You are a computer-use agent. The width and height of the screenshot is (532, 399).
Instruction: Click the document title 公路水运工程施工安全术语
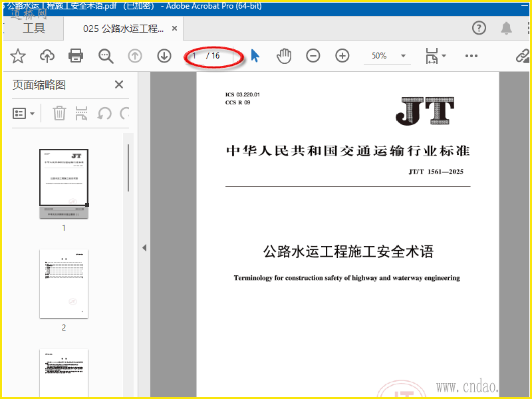point(348,252)
